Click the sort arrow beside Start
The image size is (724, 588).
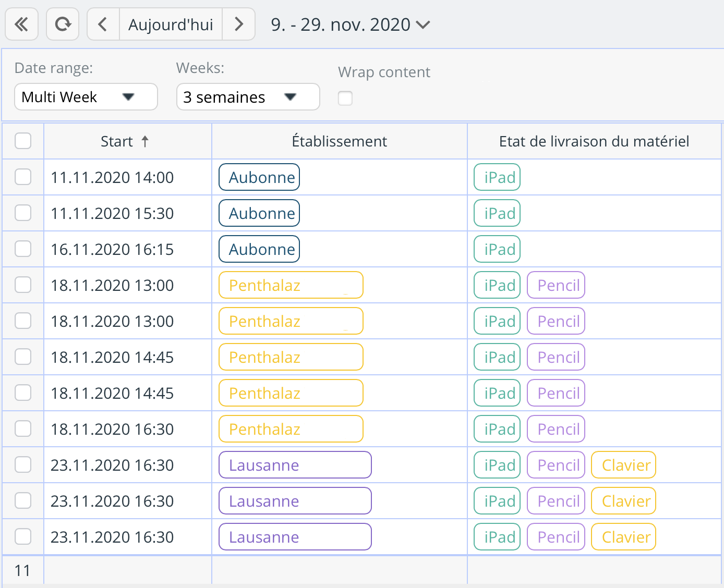145,141
